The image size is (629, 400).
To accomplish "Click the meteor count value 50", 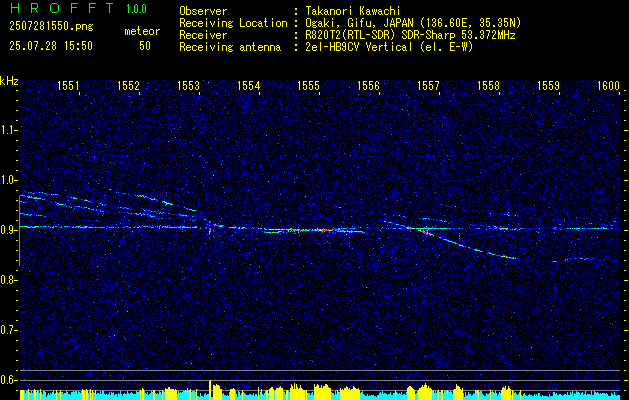I will [x=145, y=46].
